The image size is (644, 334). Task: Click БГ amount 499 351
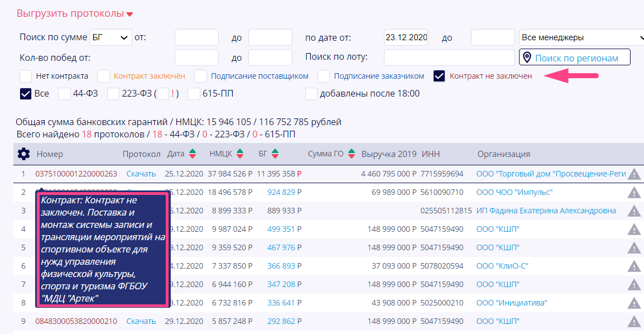pyautogui.click(x=281, y=229)
